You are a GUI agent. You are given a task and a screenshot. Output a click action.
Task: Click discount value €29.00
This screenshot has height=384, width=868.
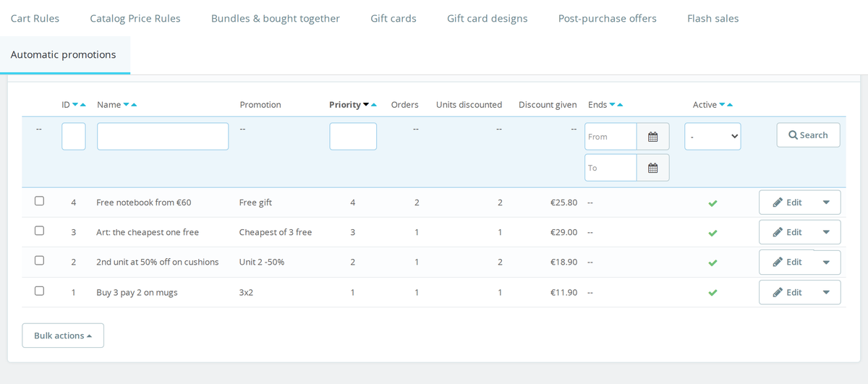(563, 232)
